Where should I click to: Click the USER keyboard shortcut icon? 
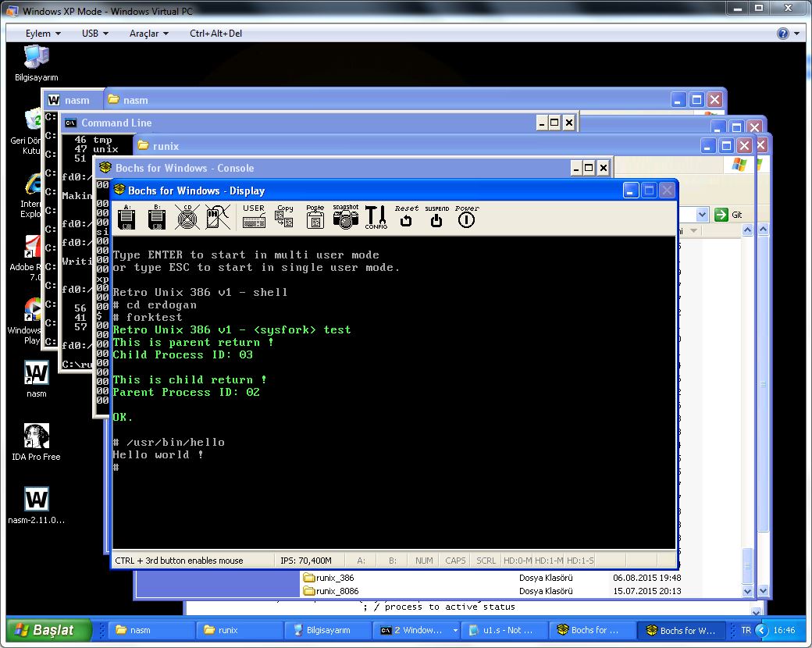tap(254, 216)
